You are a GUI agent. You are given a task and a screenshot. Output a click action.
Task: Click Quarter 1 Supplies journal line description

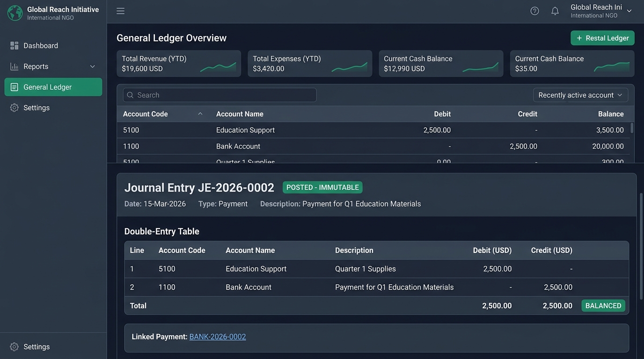point(366,269)
